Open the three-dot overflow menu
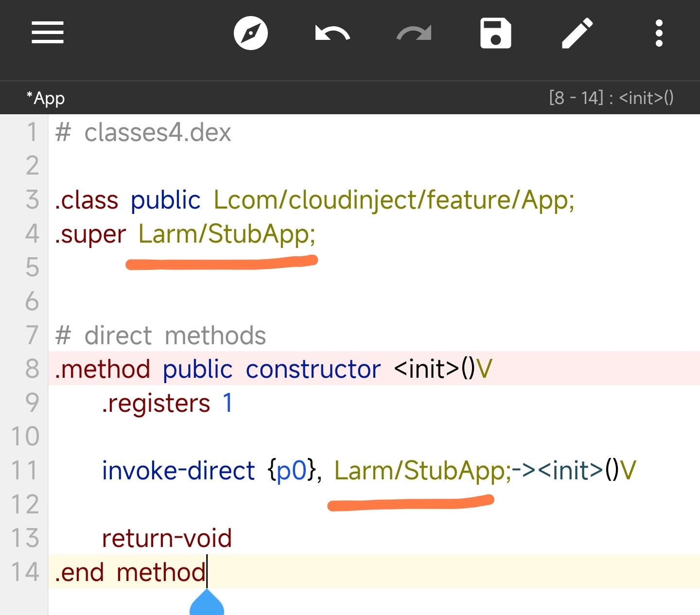 tap(659, 33)
